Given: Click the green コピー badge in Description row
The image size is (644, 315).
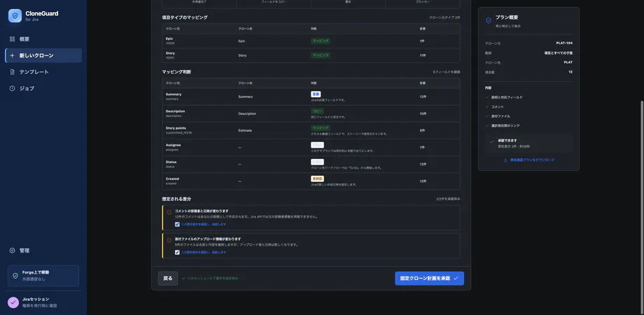Looking at the screenshot, I should pyautogui.click(x=317, y=111).
